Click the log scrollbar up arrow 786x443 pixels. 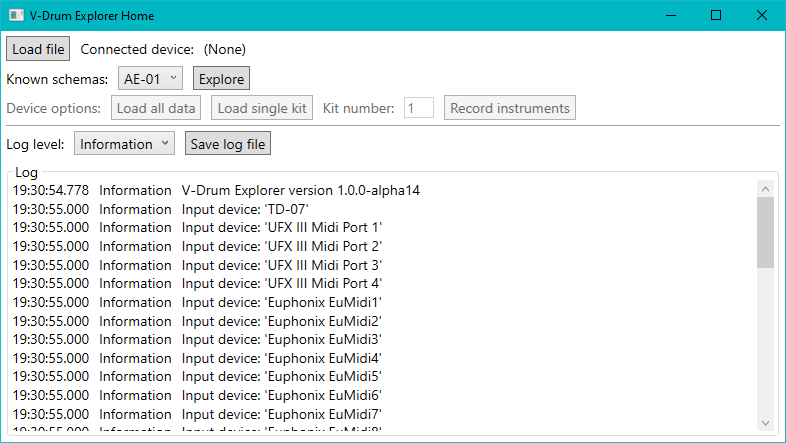(765, 189)
